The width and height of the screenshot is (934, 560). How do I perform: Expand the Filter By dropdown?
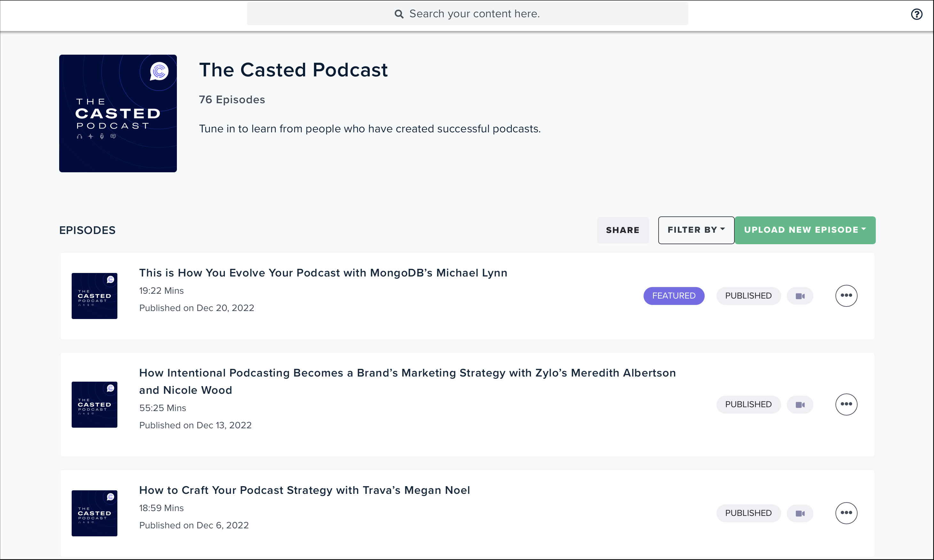pos(696,230)
